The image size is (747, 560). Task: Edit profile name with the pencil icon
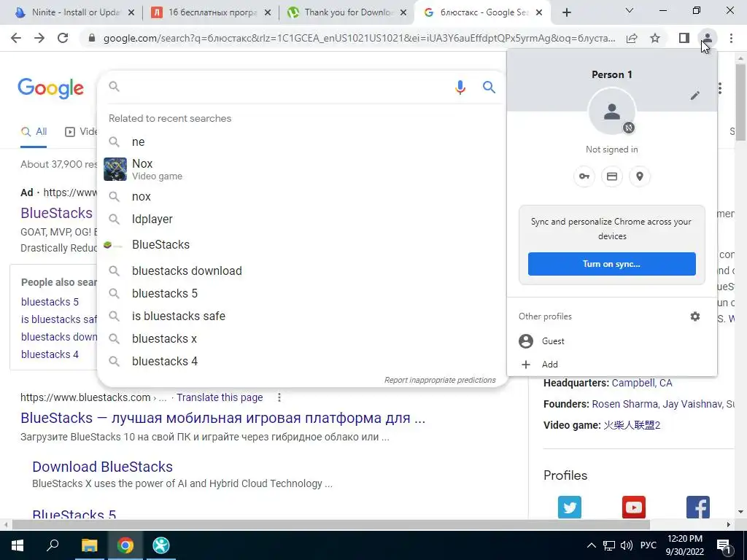click(695, 96)
